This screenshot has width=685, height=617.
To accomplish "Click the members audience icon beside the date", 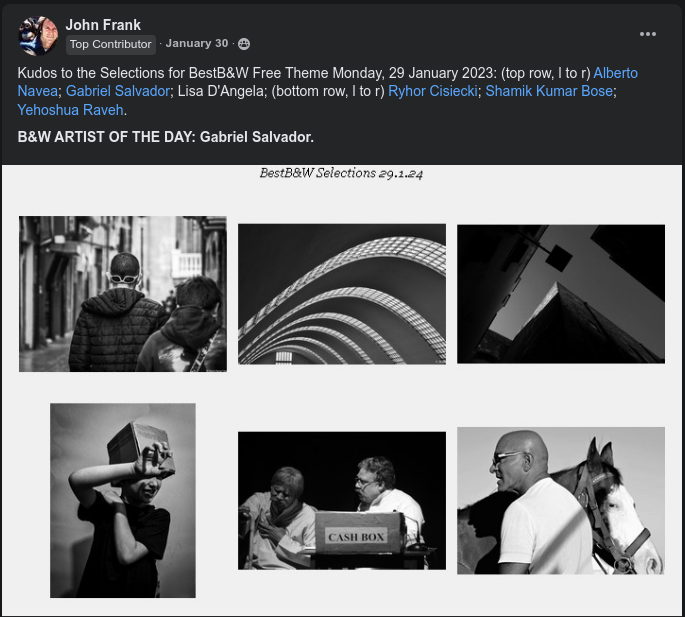I will click(244, 44).
